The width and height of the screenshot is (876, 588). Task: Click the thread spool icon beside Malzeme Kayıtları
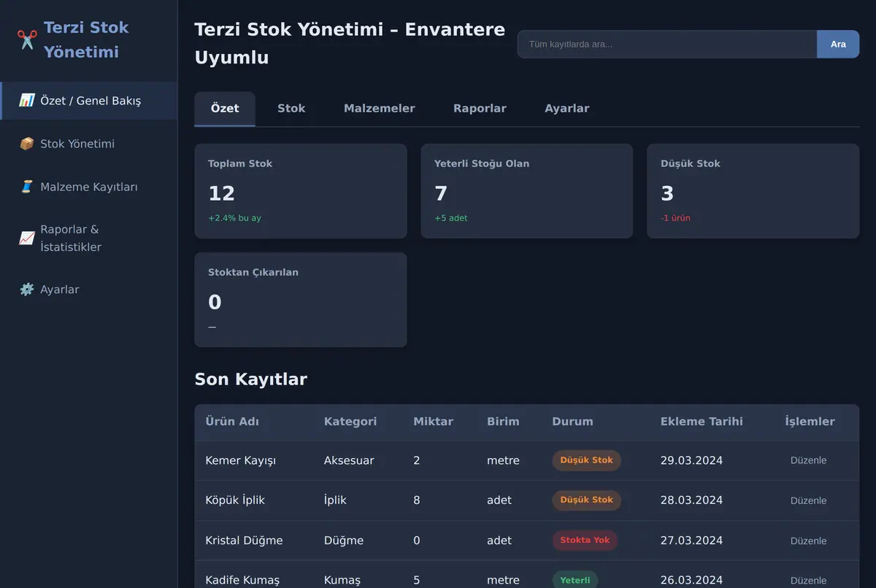point(27,187)
